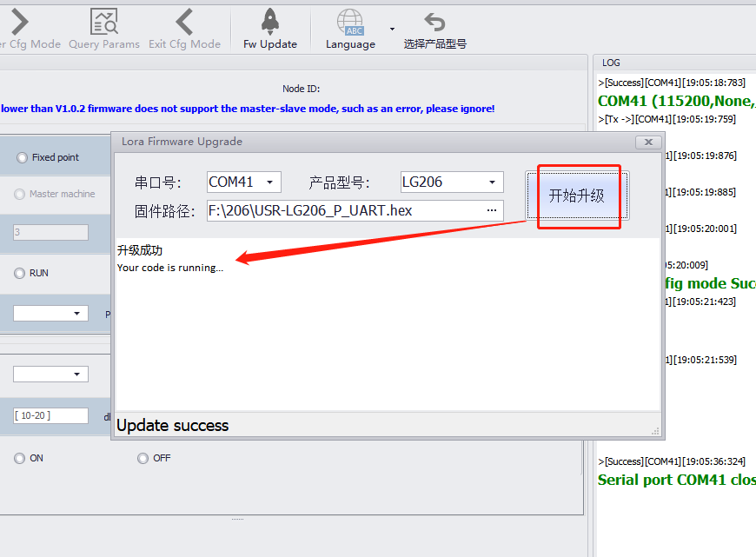Image resolution: width=756 pixels, height=557 pixels.
Task: Browse firmware path with ellipsis button
Action: coord(492,210)
